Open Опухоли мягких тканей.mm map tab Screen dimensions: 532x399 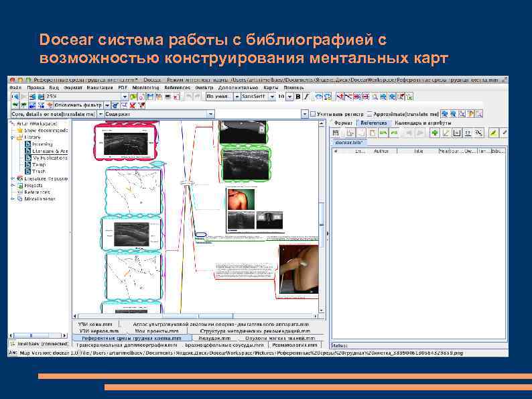pyautogui.click(x=280, y=338)
